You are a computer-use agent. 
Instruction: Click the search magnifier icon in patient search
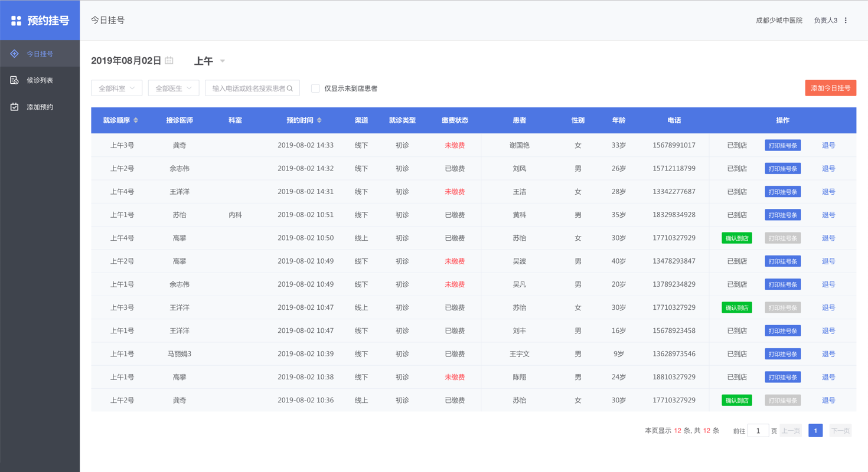290,88
